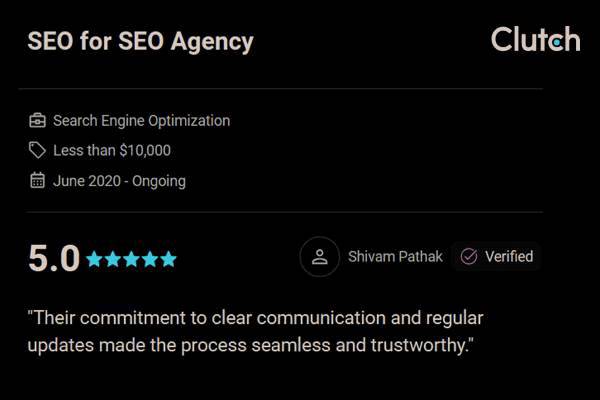Click the briefcase icon beside Search Engine Optimization
600x400 pixels.
tap(37, 121)
